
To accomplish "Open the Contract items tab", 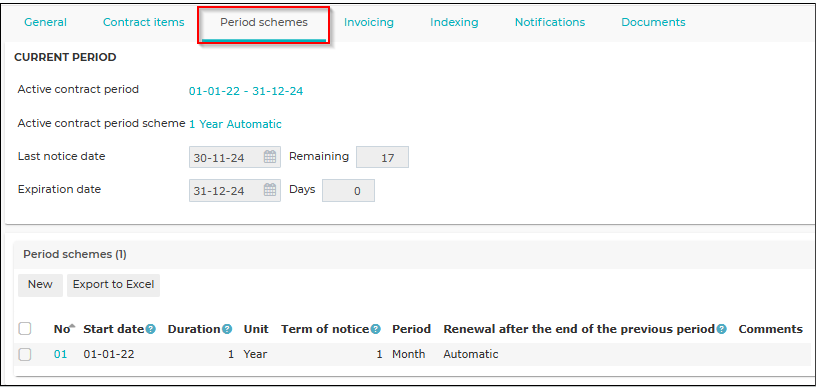I will [x=144, y=22].
